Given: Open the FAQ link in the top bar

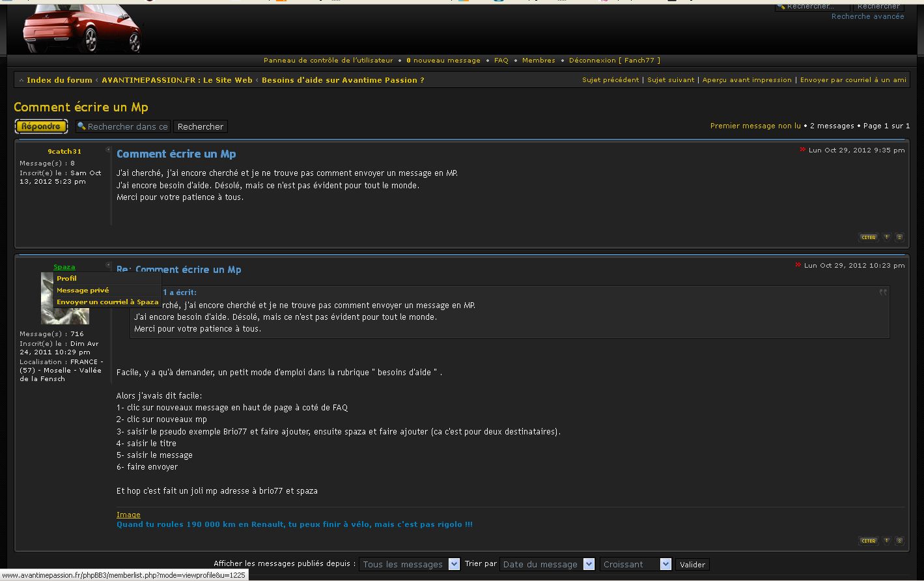Looking at the screenshot, I should click(x=501, y=61).
